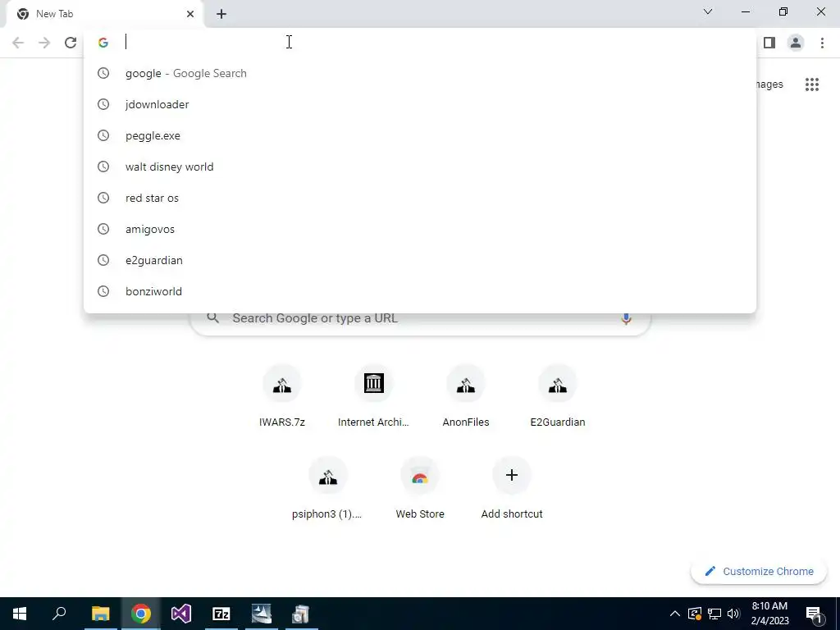This screenshot has height=630, width=840.
Task: Open the Google apps grid
Action: point(811,84)
